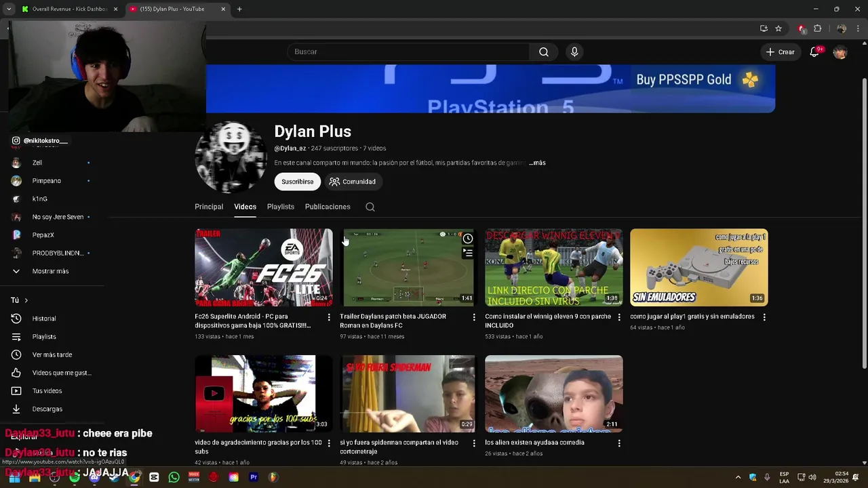Click into the Buscar search field
This screenshot has width=868, height=488.
pyautogui.click(x=409, y=52)
